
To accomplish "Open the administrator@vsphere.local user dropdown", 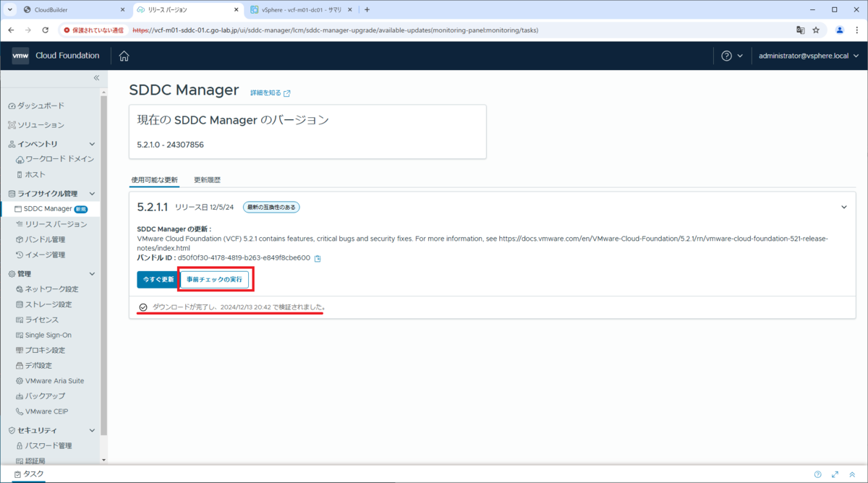I will click(808, 56).
